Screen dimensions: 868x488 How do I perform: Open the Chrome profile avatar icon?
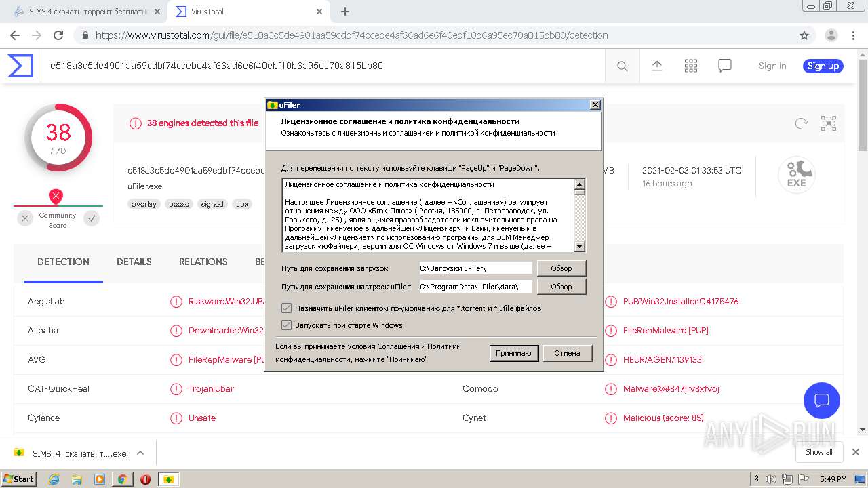tap(831, 35)
